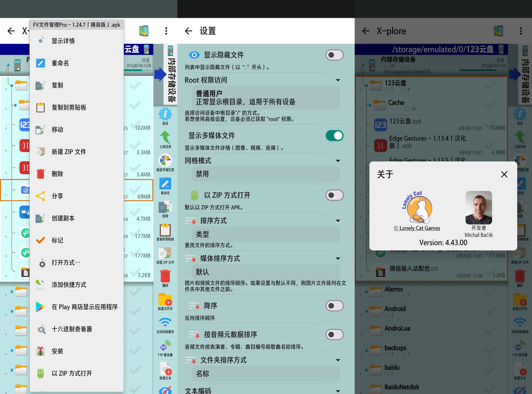Open the 媒体排序方式 dropdown
The width and height of the screenshot is (532, 394).
(338, 258)
